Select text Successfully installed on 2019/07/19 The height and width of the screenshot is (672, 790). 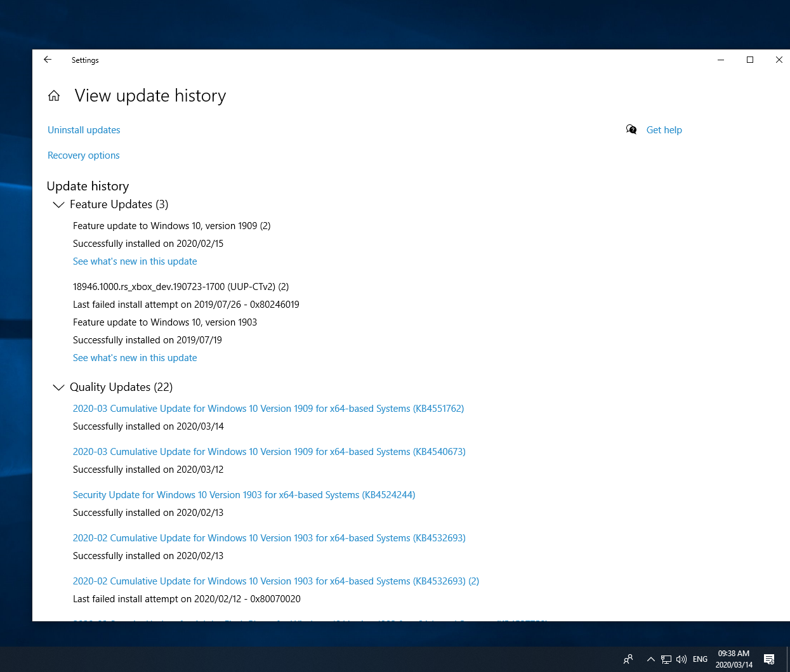coord(148,340)
